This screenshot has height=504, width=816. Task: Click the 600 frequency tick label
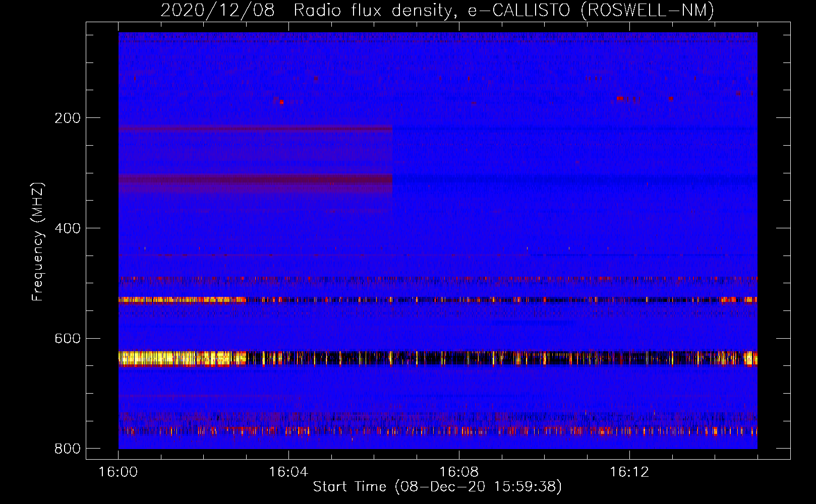point(68,338)
